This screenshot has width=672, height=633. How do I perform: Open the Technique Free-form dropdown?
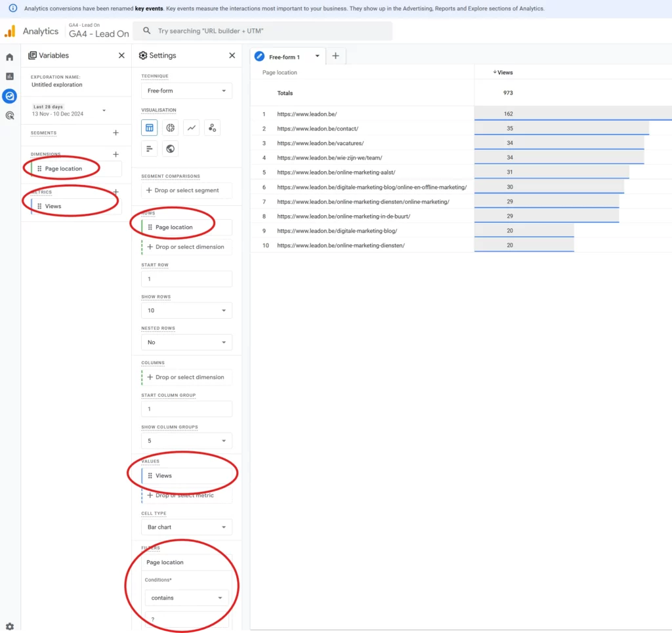coord(186,91)
